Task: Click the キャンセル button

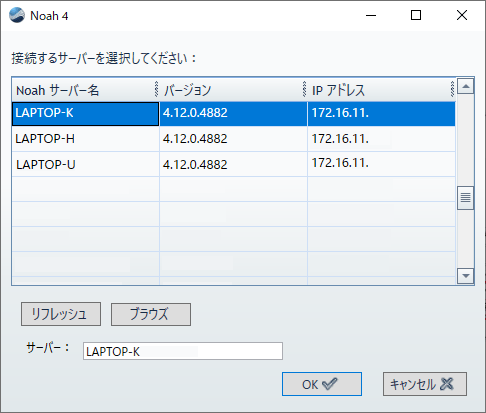Action: click(x=425, y=384)
